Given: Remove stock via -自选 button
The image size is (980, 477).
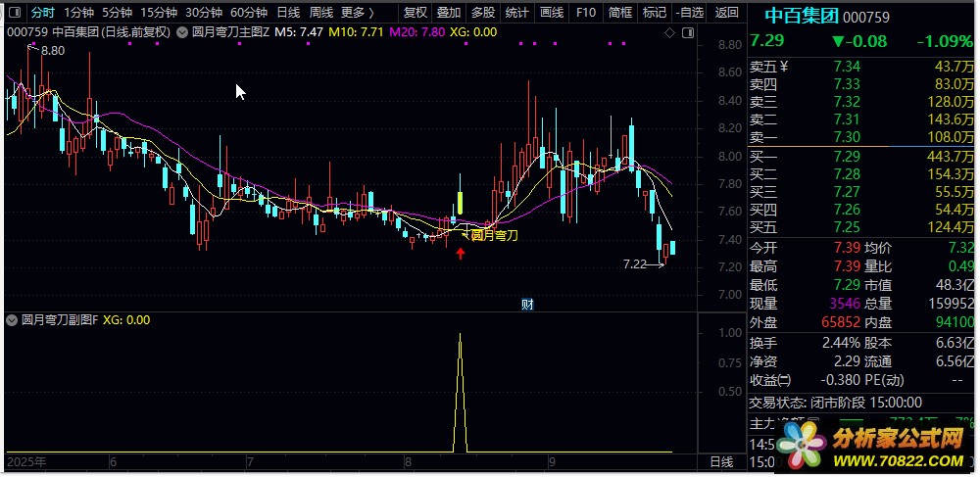Looking at the screenshot, I should click(x=689, y=13).
